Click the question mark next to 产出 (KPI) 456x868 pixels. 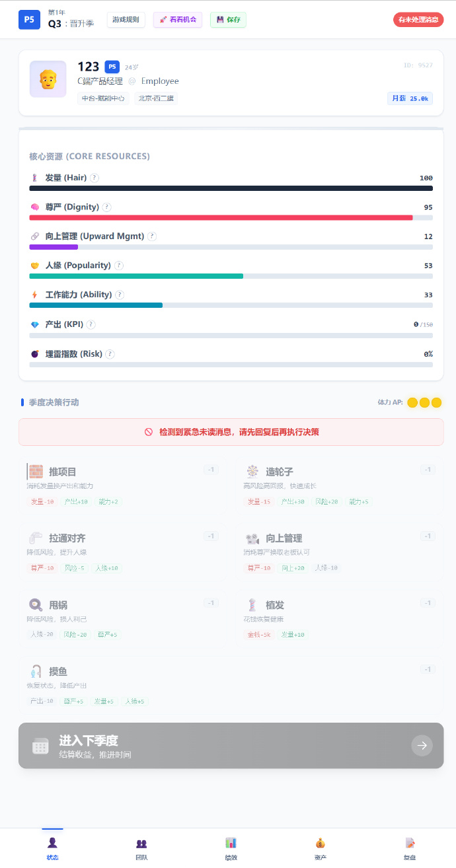91,324
